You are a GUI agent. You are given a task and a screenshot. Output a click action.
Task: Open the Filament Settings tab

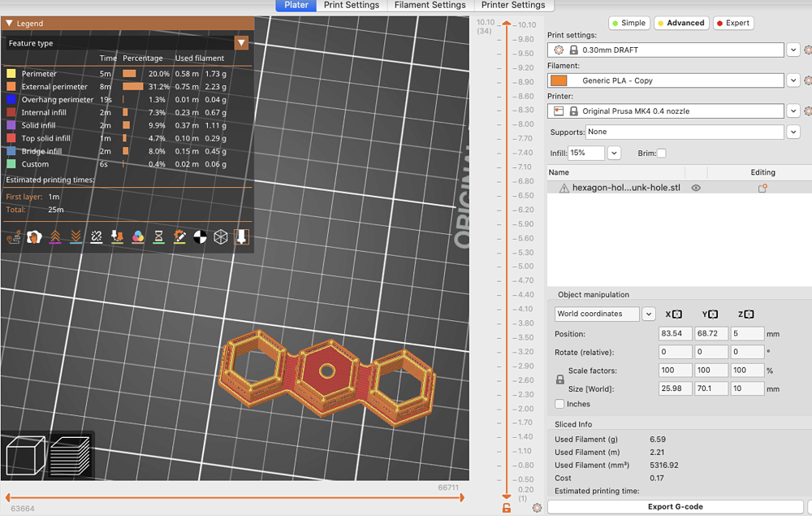click(430, 5)
